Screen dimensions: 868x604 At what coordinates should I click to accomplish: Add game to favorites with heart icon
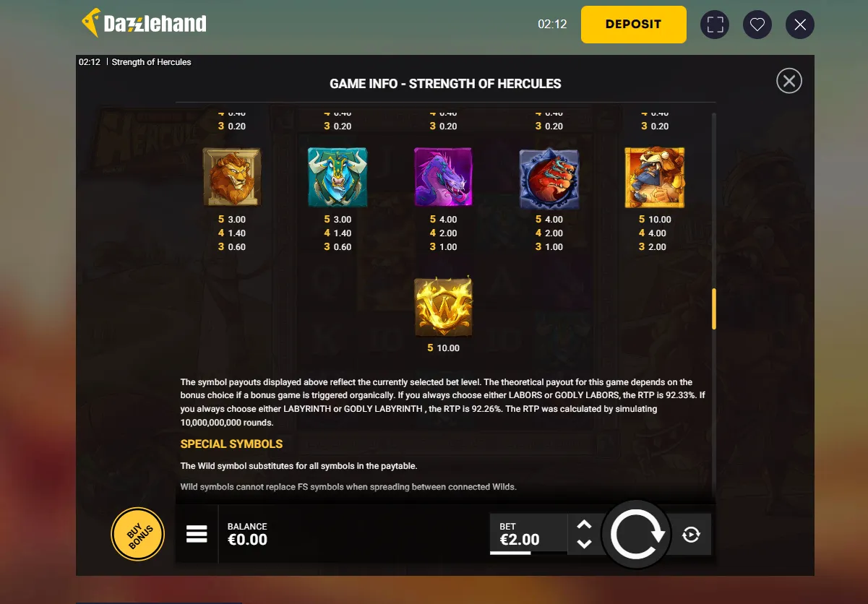[757, 25]
